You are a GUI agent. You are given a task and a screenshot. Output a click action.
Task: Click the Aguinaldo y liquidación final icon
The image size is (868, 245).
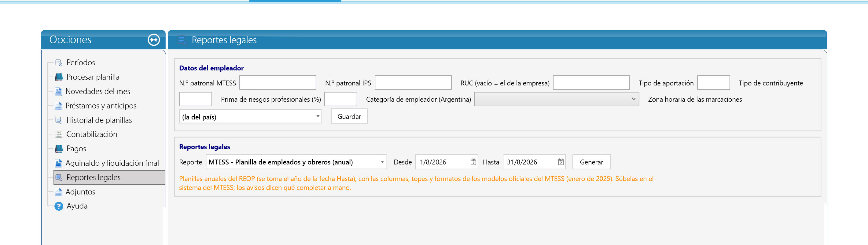tap(58, 163)
